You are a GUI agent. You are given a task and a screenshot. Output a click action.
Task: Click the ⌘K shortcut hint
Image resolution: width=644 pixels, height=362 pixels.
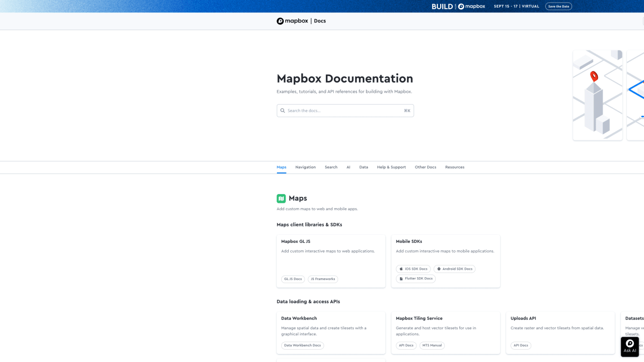[x=407, y=110]
